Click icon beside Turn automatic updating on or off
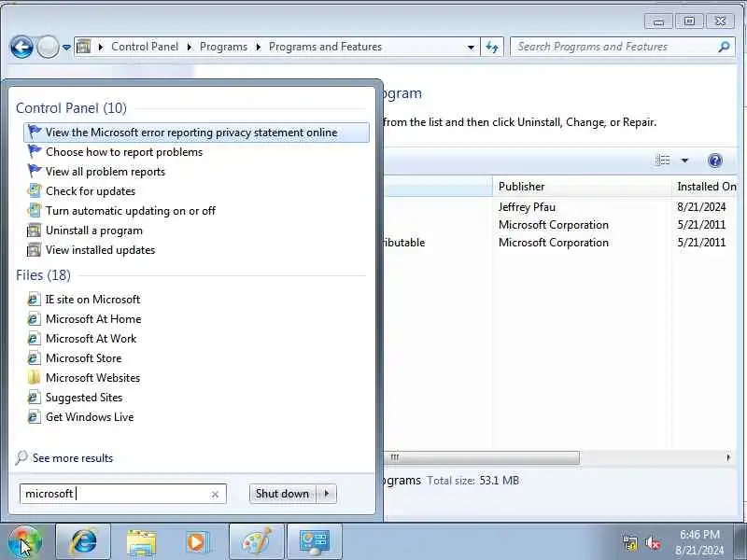This screenshot has width=747, height=560. (x=34, y=210)
